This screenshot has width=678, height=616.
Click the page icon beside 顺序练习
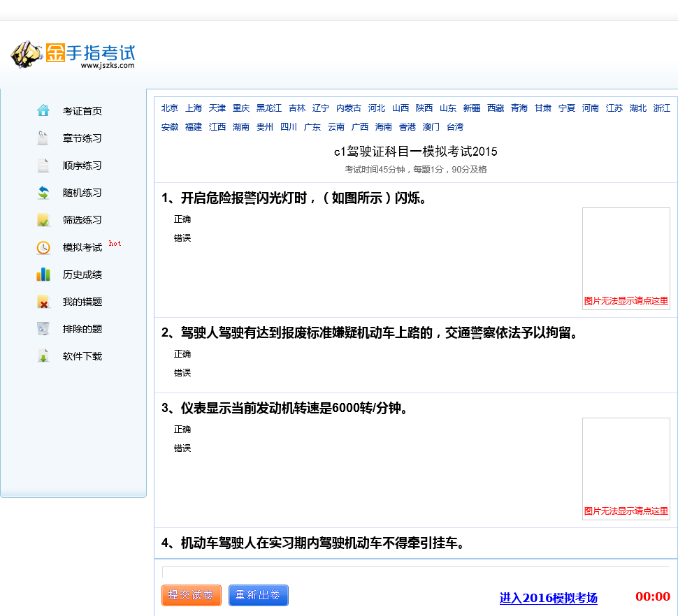pos(43,165)
